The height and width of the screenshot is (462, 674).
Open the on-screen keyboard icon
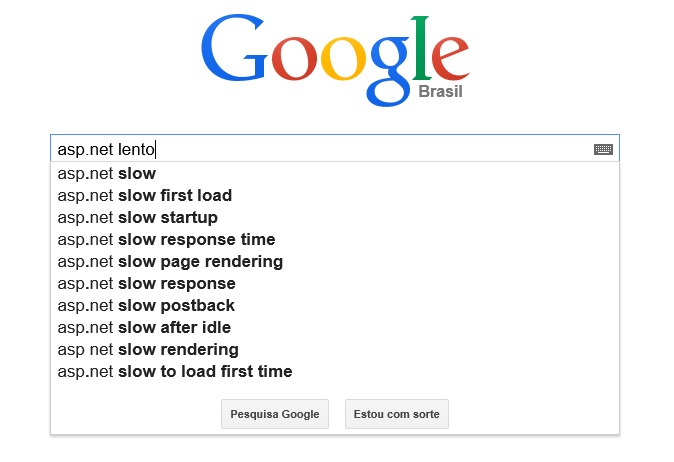[603, 149]
